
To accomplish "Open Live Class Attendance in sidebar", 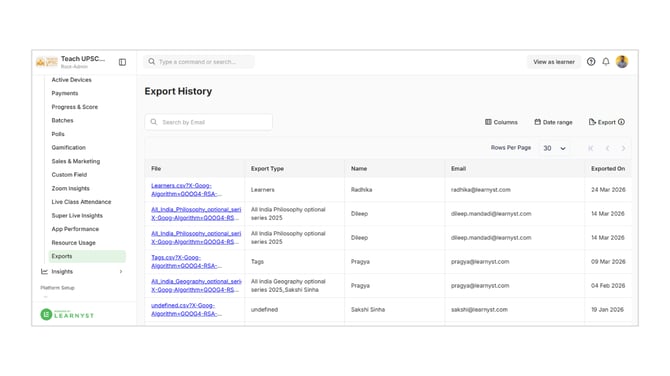I will coord(81,202).
